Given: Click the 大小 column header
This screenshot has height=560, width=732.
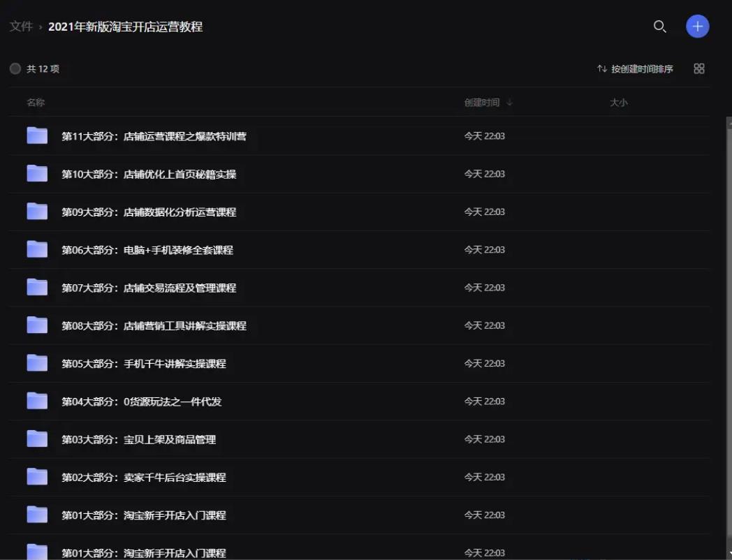Looking at the screenshot, I should (x=619, y=102).
